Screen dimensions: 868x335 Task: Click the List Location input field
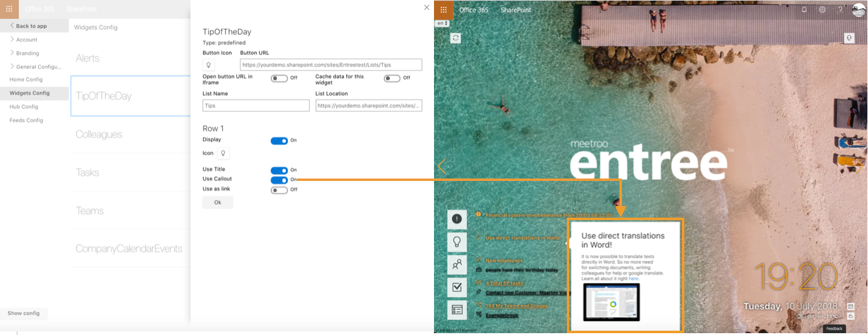tap(369, 106)
